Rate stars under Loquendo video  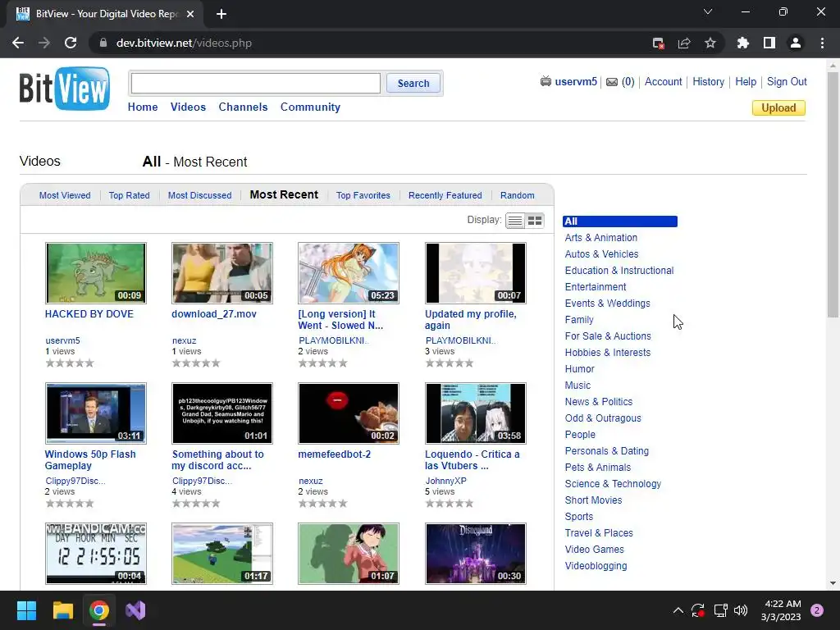[x=450, y=504]
